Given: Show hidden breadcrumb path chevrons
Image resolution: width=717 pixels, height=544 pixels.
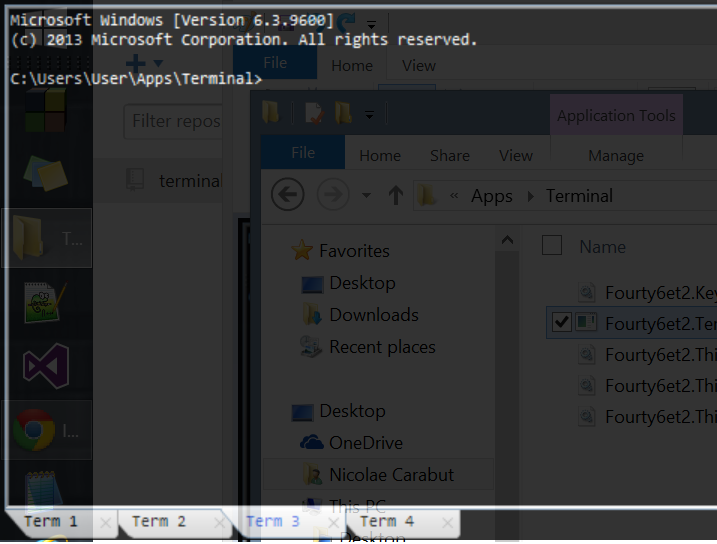Looking at the screenshot, I should [454, 196].
